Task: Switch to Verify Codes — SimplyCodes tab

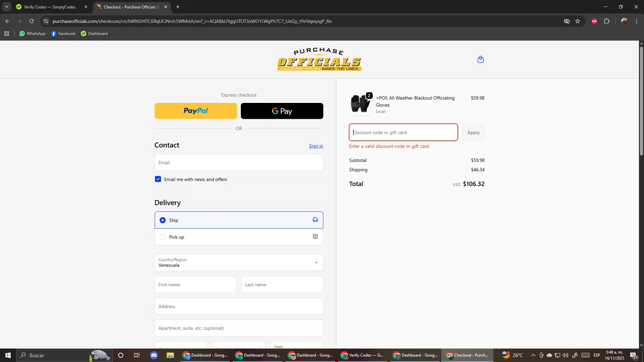Action: click(x=49, y=7)
